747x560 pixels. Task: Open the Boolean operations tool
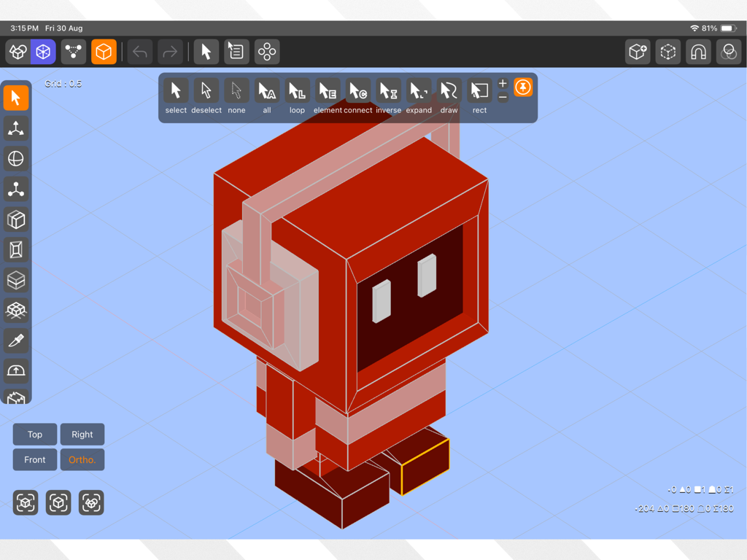729,51
